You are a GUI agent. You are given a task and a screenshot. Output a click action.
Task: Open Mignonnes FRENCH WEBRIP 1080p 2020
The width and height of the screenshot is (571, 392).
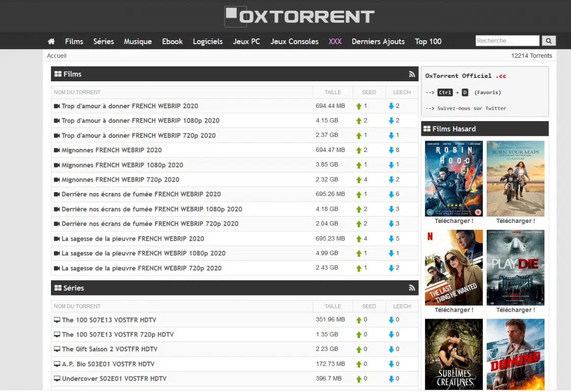coord(123,165)
